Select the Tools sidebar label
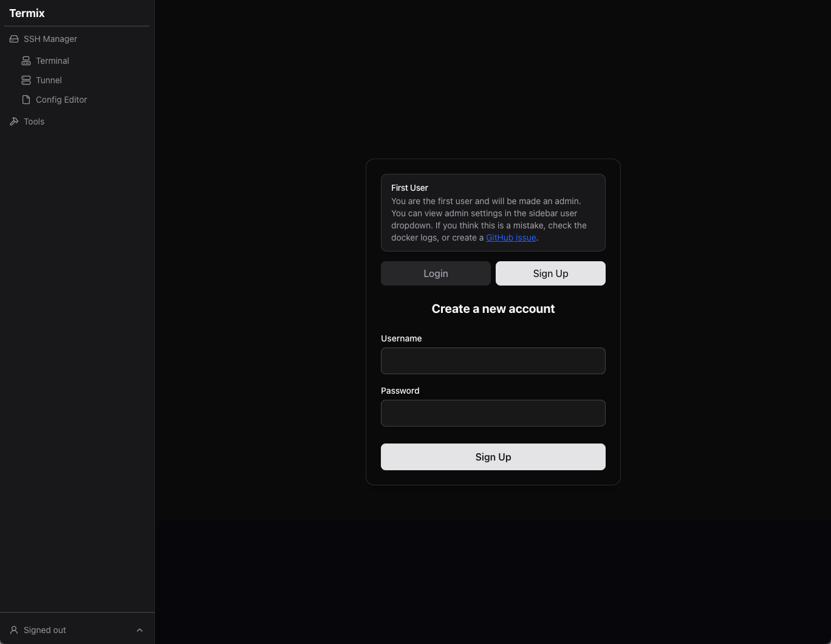This screenshot has height=644, width=831. [x=34, y=122]
